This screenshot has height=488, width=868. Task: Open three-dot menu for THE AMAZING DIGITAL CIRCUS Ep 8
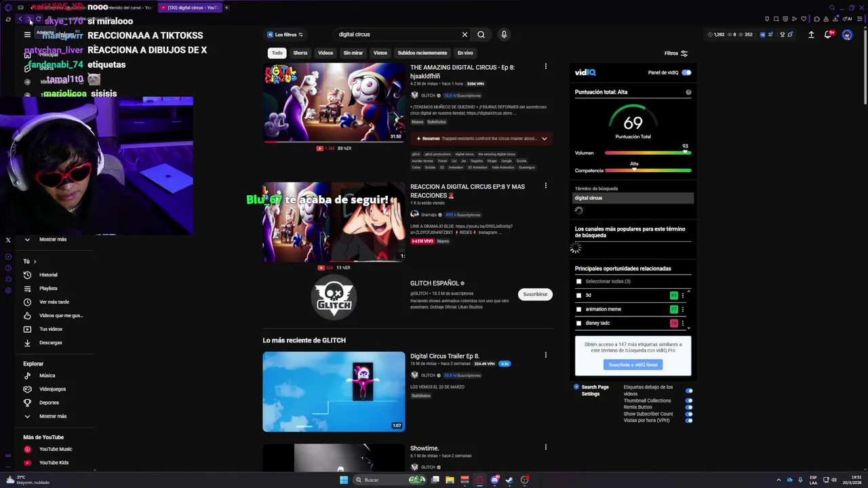coord(545,66)
